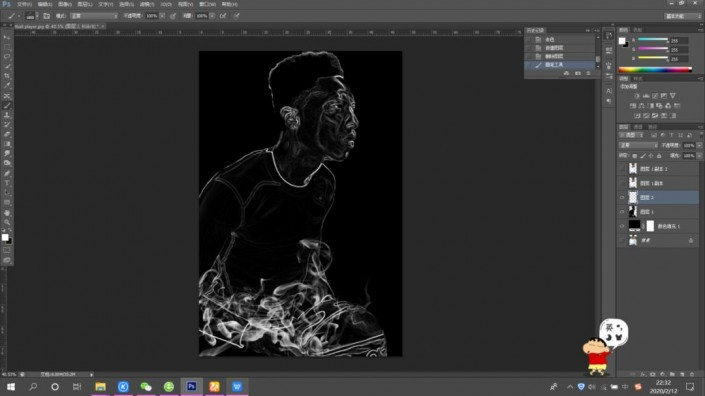
Task: Open the layer blend mode dropdown
Action: [x=638, y=145]
